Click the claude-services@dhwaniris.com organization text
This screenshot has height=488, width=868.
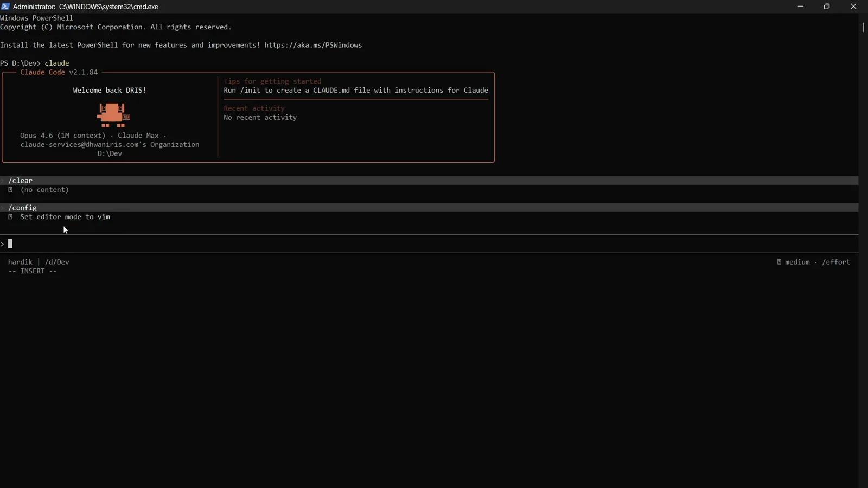click(x=110, y=145)
